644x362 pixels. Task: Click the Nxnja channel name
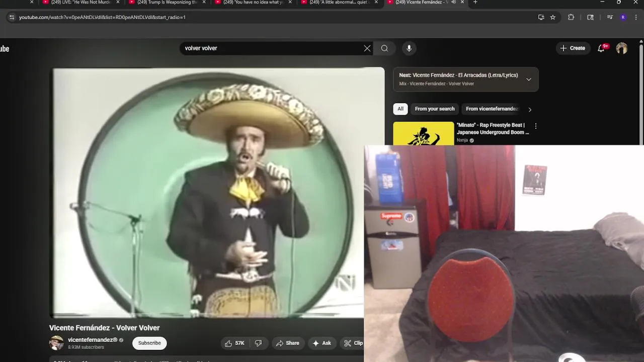click(462, 140)
